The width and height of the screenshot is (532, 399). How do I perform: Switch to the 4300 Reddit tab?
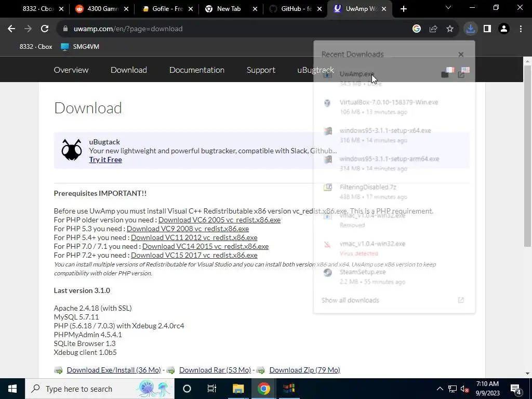click(102, 9)
